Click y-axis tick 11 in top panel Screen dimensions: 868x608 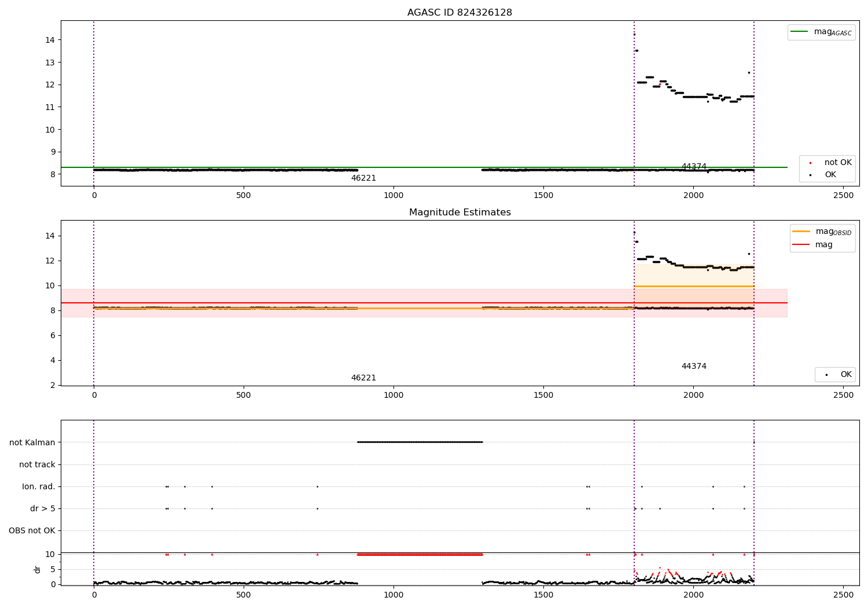coord(50,107)
